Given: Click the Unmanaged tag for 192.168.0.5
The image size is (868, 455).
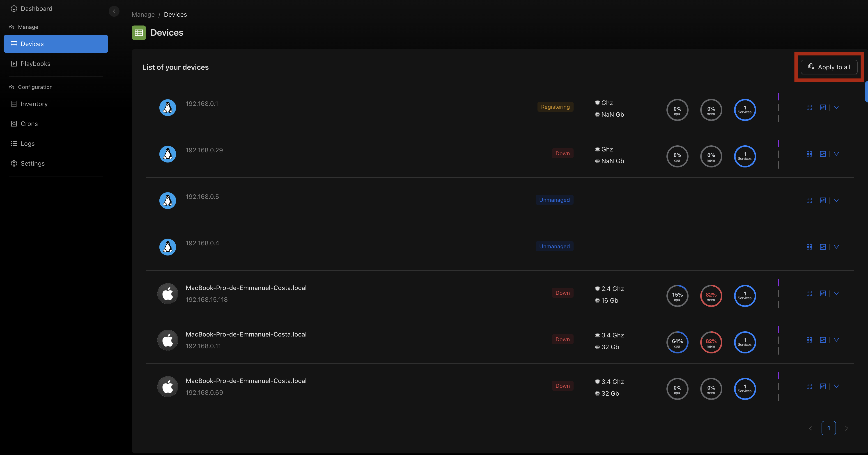Looking at the screenshot, I should (555, 200).
